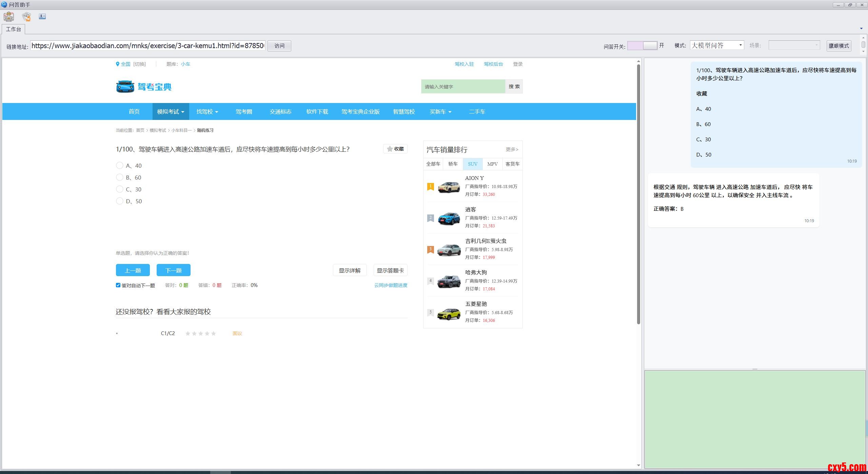Toggle the 问答开关 switch
868x474 pixels.
(x=642, y=46)
